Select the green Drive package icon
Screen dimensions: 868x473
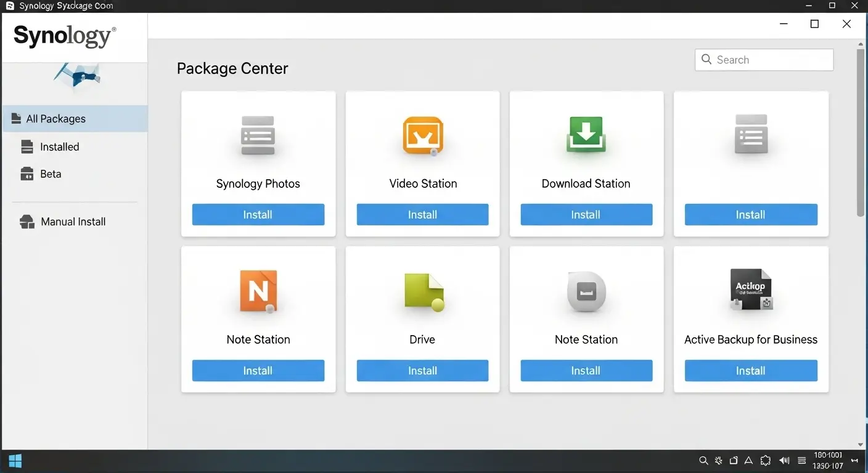[x=424, y=292]
